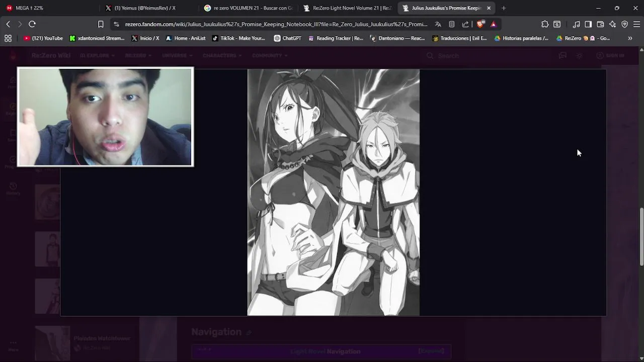
Task: Open the Traducciones | Evil E bookmark
Action: (x=459, y=38)
